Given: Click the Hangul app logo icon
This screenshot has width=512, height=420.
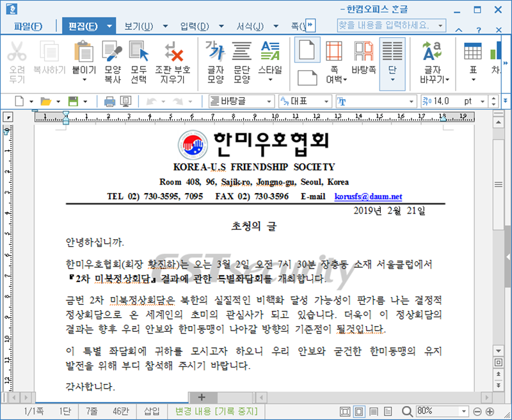Looking at the screenshot, I should point(12,9).
